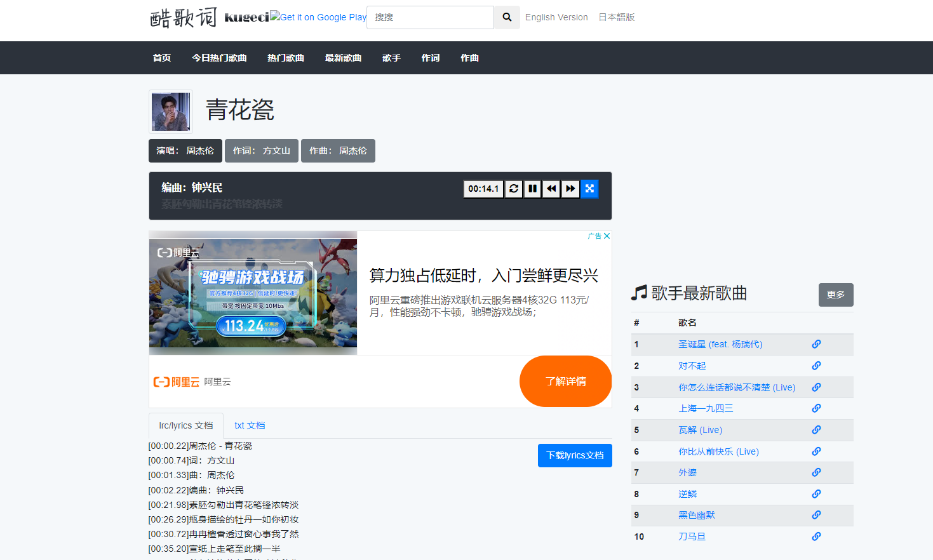The width and height of the screenshot is (933, 560).
Task: Click the orange 了解详情 ad button
Action: 565,381
